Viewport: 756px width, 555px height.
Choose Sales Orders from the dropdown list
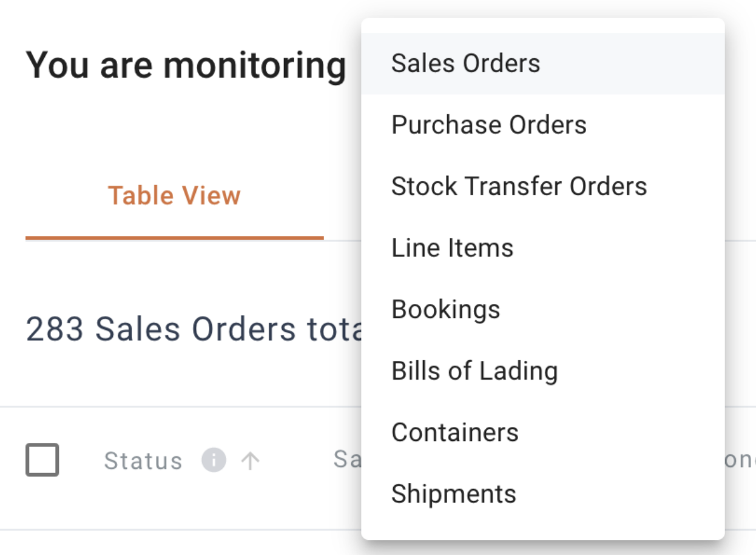(x=543, y=64)
